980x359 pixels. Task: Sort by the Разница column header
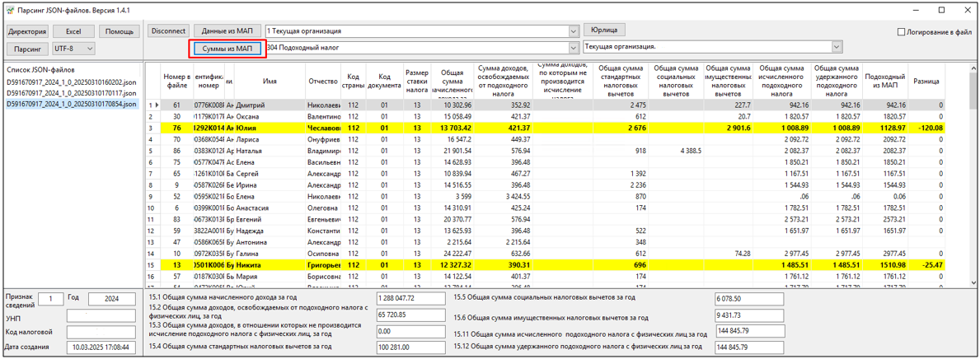926,82
